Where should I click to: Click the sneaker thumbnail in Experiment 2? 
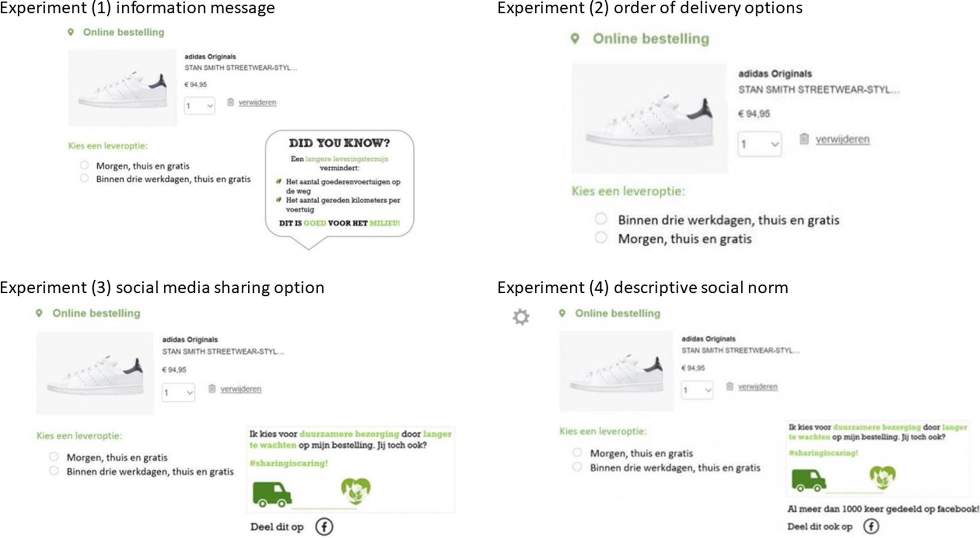click(x=649, y=118)
